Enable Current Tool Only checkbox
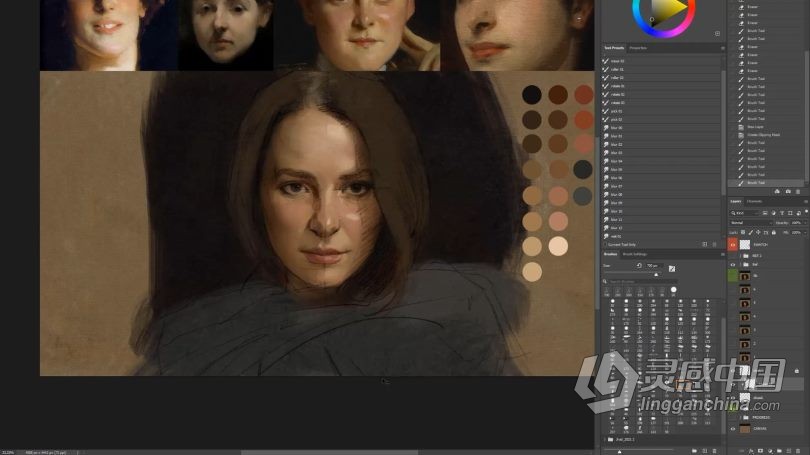Viewport: 810px width, 455px height. (605, 244)
